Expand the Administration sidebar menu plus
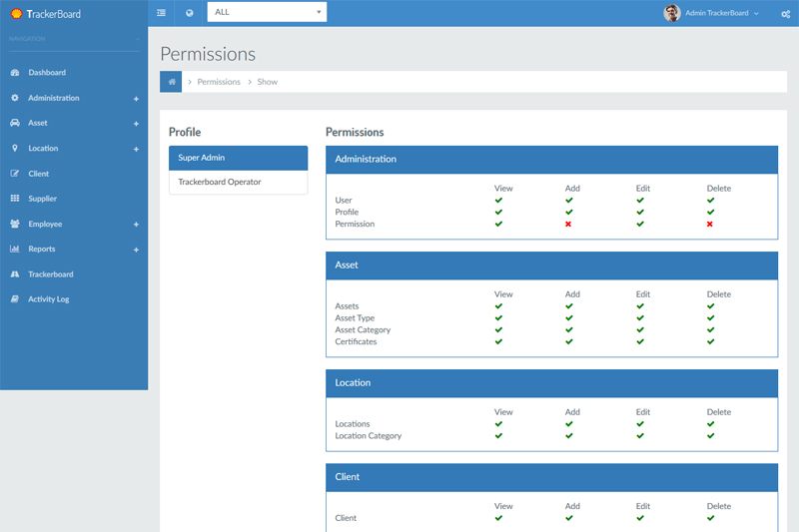The height and width of the screenshot is (532, 799). pos(136,99)
